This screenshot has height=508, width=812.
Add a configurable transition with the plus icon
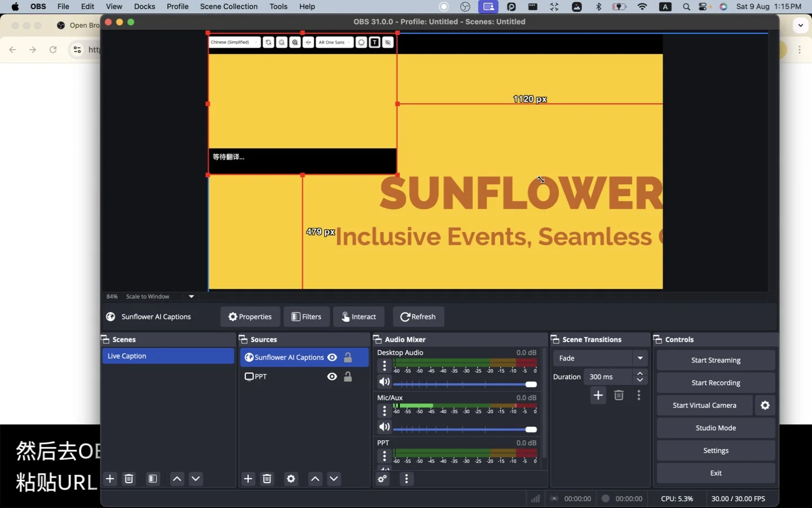pos(598,395)
